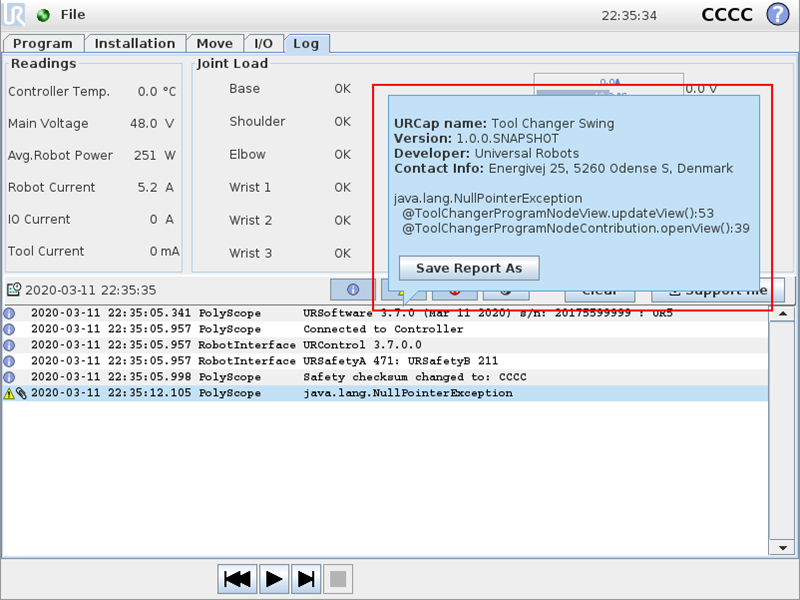Click the UR logo in top-left corner
Viewport: 800px width, 600px height.
point(15,15)
